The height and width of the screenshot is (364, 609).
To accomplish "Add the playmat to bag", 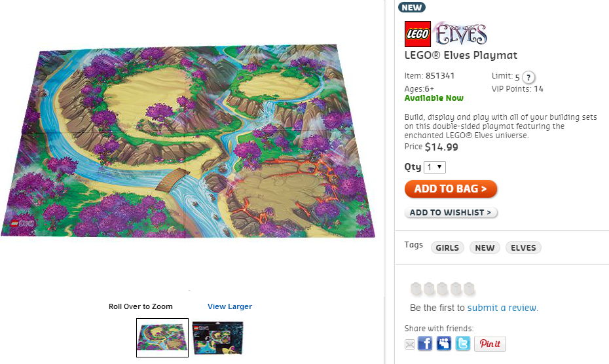I will (x=451, y=189).
